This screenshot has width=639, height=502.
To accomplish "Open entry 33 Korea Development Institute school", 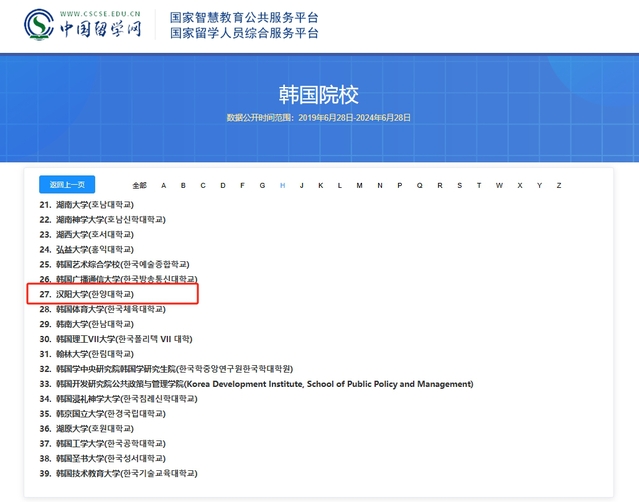I will 256,384.
